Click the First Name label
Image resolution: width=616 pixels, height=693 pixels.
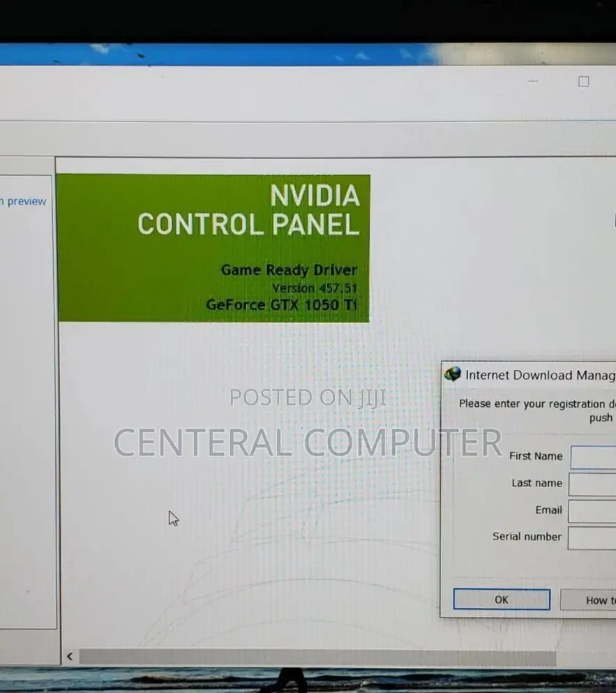pyautogui.click(x=535, y=456)
